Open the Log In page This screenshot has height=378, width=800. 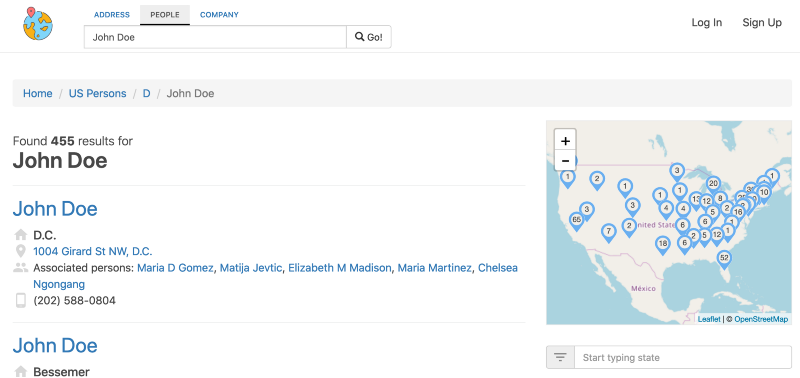point(707,22)
